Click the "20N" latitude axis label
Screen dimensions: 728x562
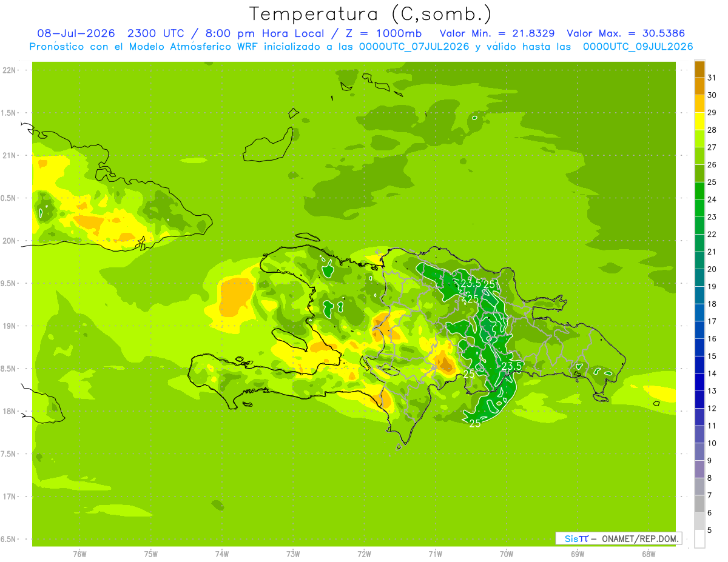pyautogui.click(x=8, y=241)
